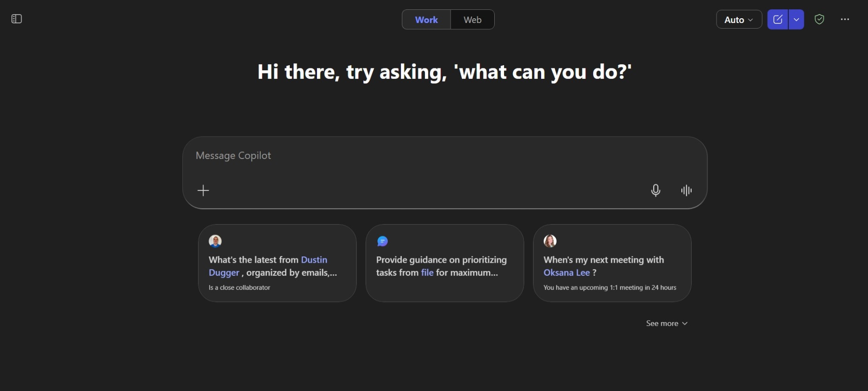Image resolution: width=868 pixels, height=391 pixels.
Task: Start a new chat with compose icon
Action: pyautogui.click(x=777, y=20)
